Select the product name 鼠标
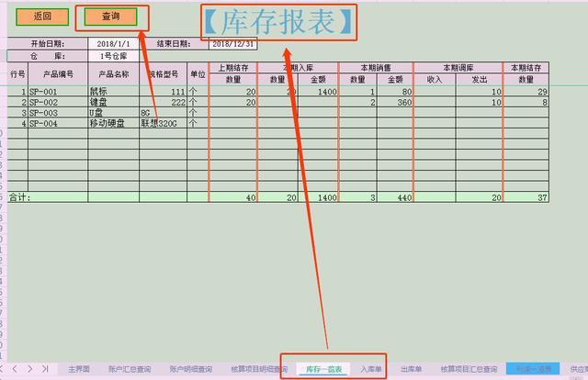Viewport: 588px width, 380px height. (114, 92)
